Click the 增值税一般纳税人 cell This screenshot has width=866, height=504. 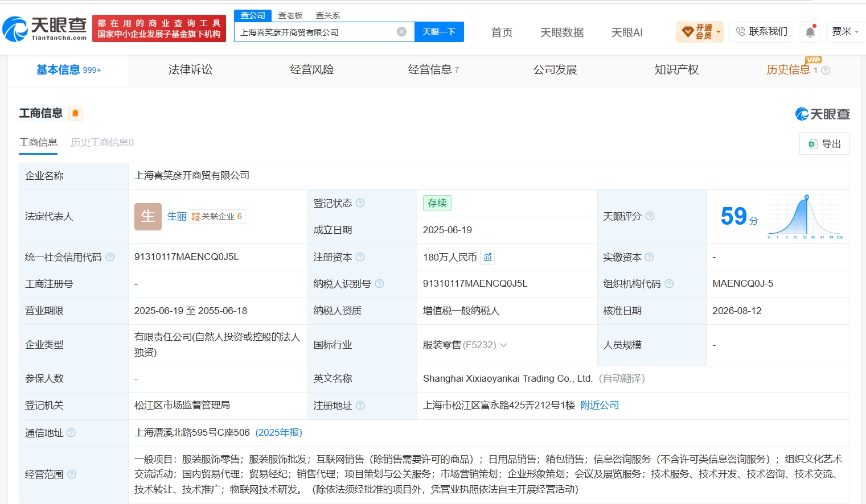461,311
